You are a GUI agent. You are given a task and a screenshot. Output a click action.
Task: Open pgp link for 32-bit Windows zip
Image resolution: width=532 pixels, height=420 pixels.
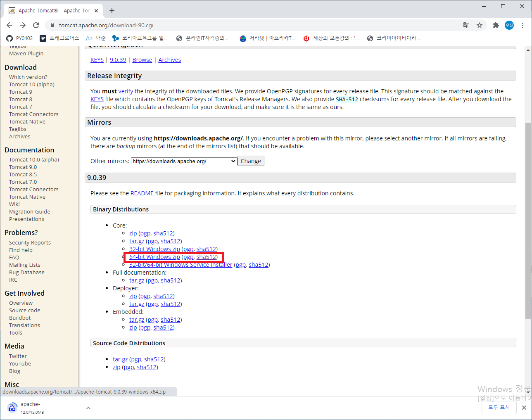pyautogui.click(x=188, y=249)
